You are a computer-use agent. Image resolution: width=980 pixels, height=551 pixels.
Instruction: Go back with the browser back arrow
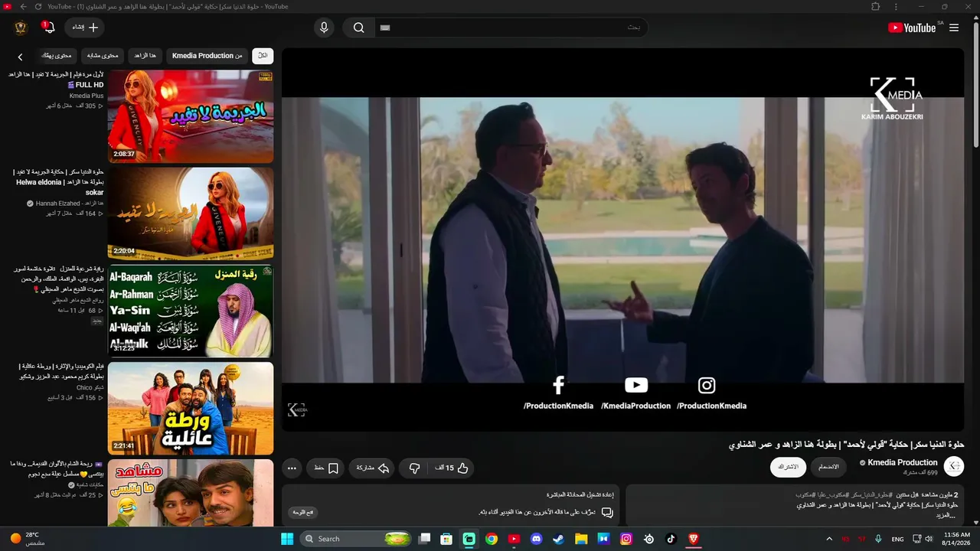coord(23,6)
